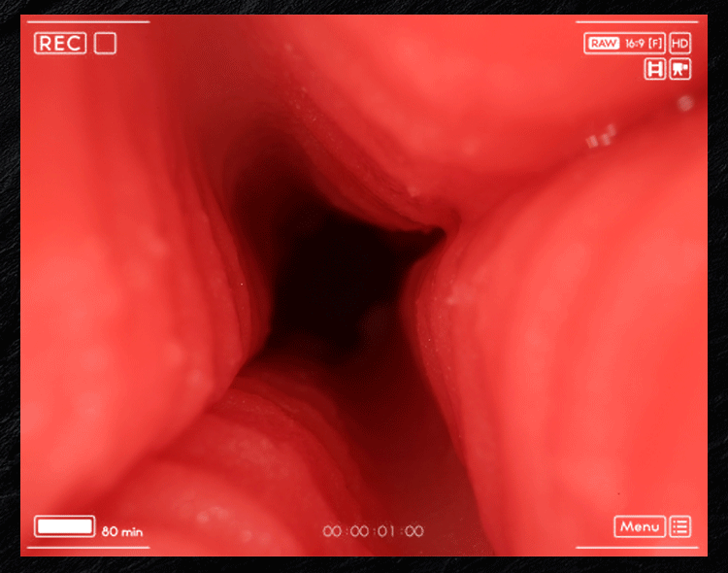This screenshot has height=573, width=728.
Task: Open the Menu button
Action: pos(640,526)
